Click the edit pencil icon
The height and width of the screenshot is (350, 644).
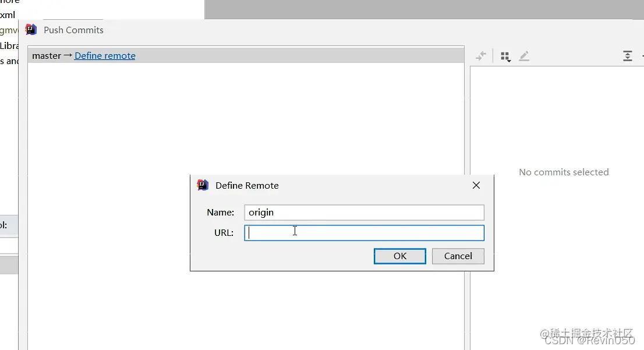tap(524, 56)
